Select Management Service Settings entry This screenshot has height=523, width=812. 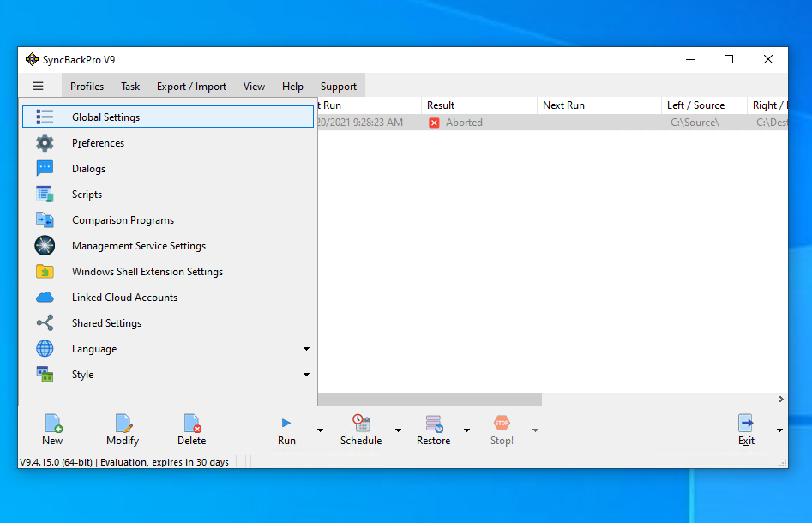click(x=168, y=246)
